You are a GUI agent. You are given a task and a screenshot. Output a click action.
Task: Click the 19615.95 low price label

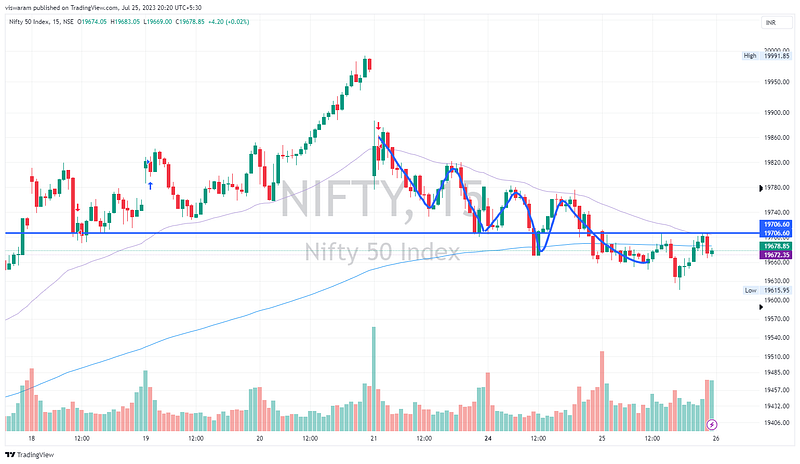point(777,290)
